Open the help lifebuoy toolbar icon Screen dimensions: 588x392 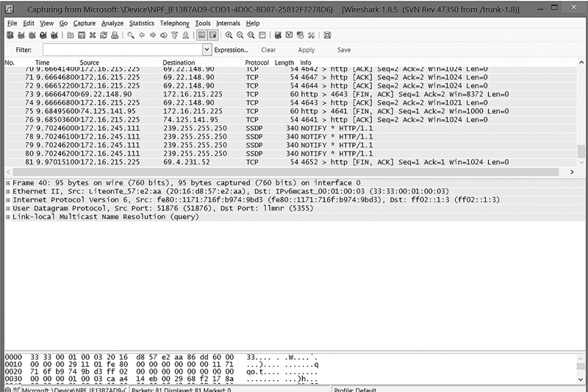327,35
